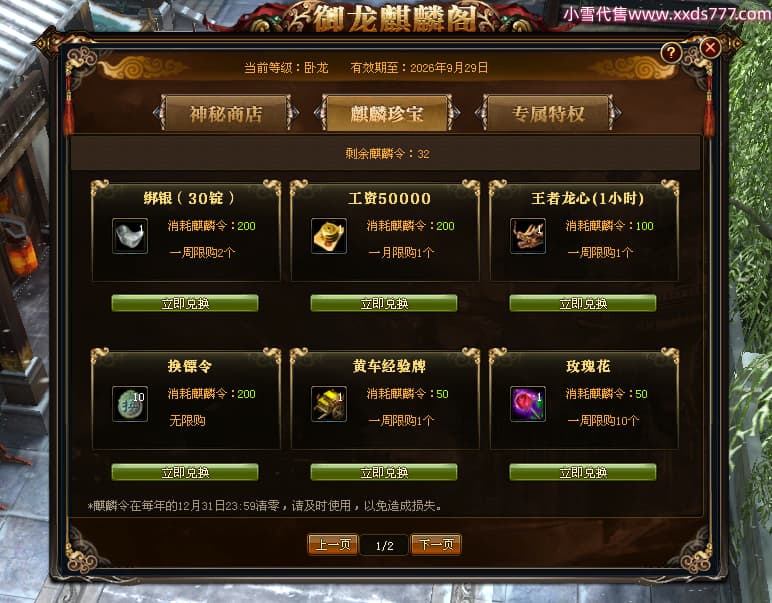Click 立即兑换 under 王者龙心
The height and width of the screenshot is (603, 772).
tap(583, 303)
